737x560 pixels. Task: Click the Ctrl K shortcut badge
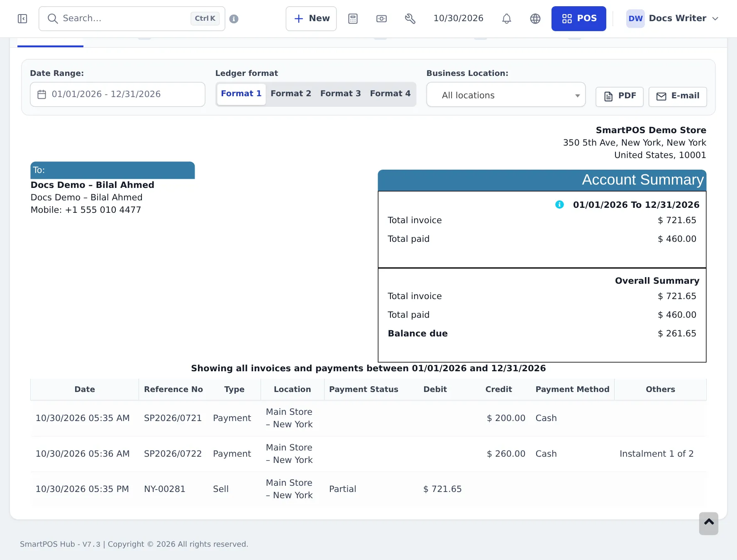tap(205, 19)
